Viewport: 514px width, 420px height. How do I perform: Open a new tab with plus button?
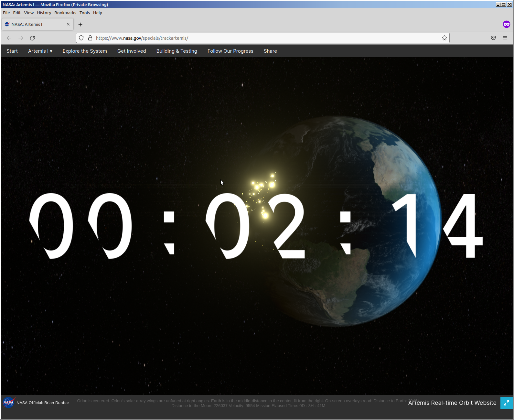pos(80,25)
